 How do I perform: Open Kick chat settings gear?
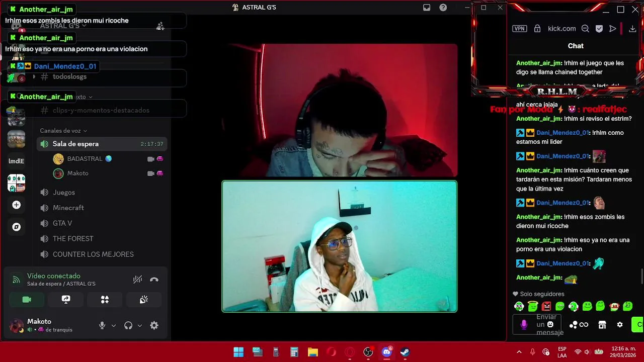coord(620,325)
